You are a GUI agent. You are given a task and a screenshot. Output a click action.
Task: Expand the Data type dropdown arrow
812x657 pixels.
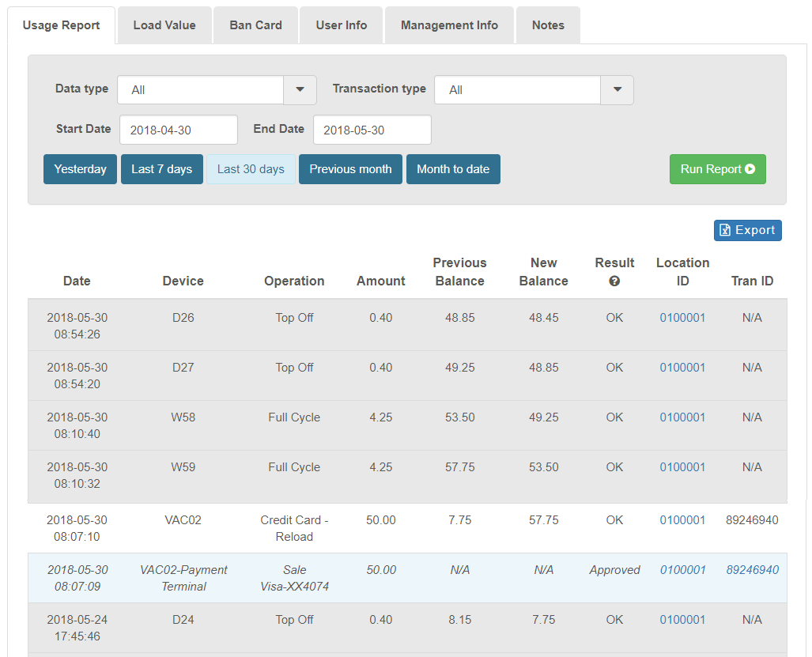(x=300, y=90)
